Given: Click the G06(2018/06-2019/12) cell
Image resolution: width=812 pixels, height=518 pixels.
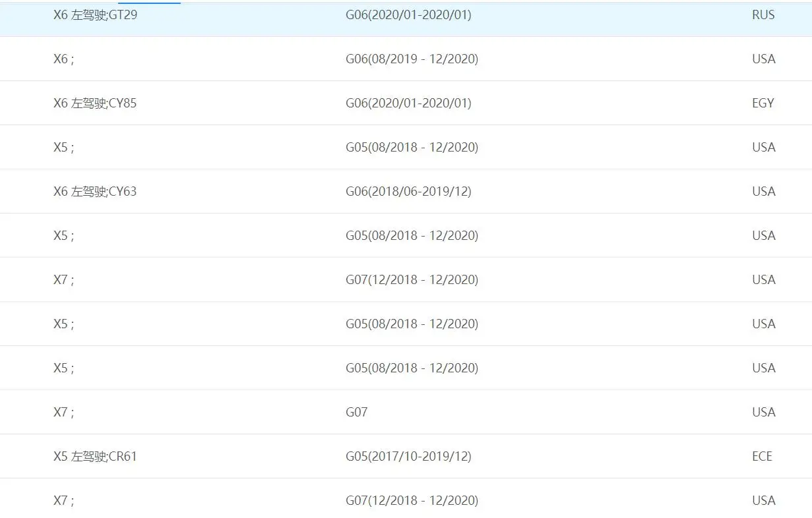Looking at the screenshot, I should pyautogui.click(x=408, y=191).
